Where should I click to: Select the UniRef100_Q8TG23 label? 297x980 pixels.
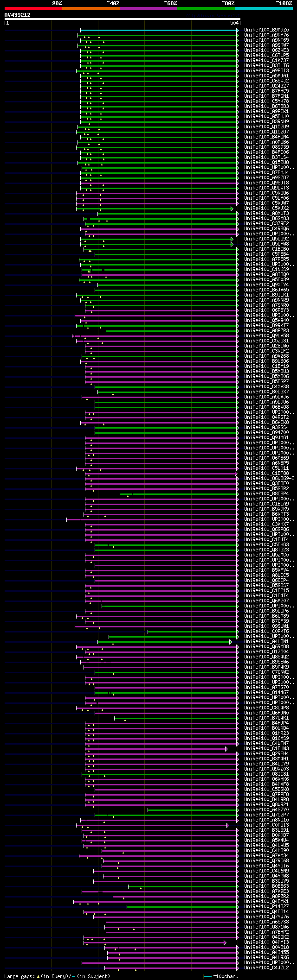(x=266, y=550)
